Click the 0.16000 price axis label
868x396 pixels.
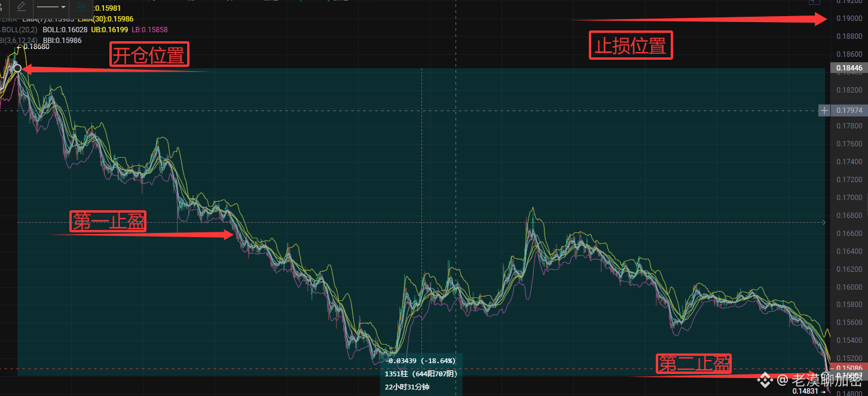pos(849,287)
